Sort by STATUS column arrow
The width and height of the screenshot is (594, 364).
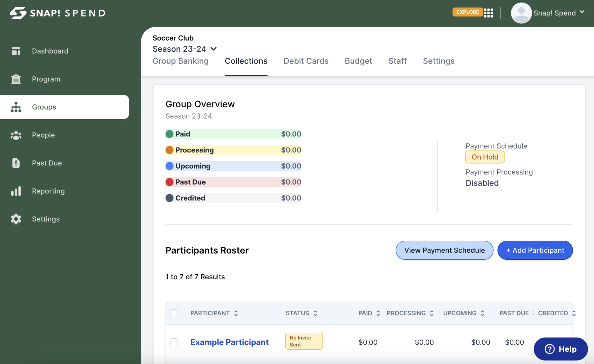[316, 313]
